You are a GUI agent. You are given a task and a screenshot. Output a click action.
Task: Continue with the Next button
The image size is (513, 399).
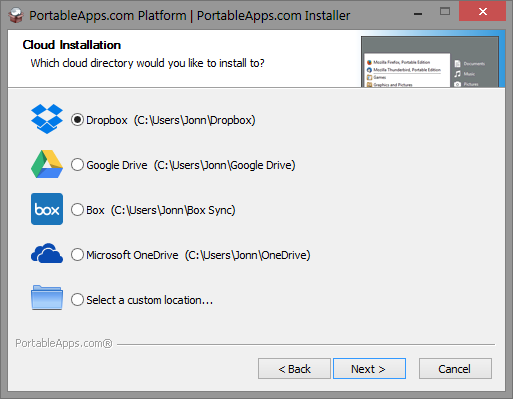tap(369, 369)
